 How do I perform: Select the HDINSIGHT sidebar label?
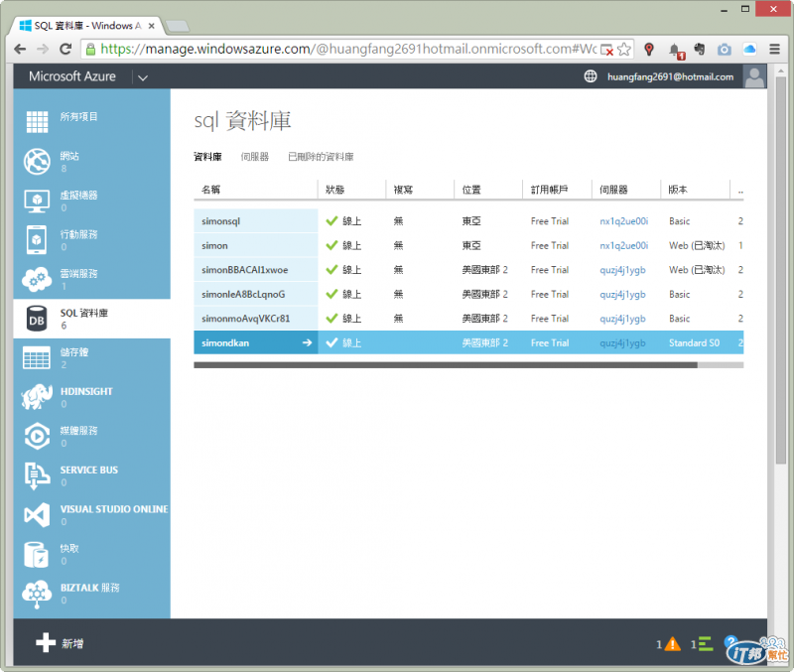point(86,391)
